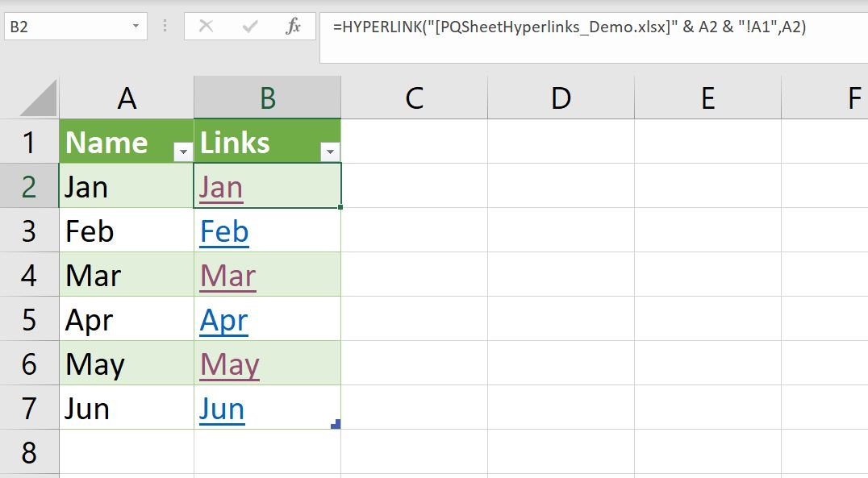Viewport: 868px width, 478px height.
Task: Open the Name Box dropdown arrow
Action: pos(137,26)
